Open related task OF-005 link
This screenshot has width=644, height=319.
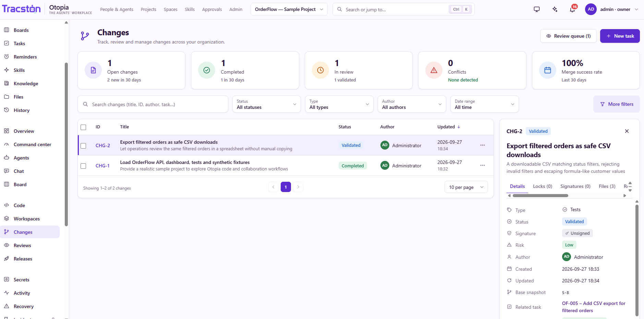pyautogui.click(x=594, y=307)
